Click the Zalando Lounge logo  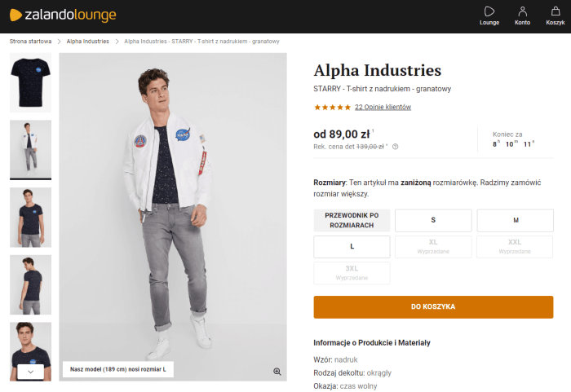click(x=64, y=15)
